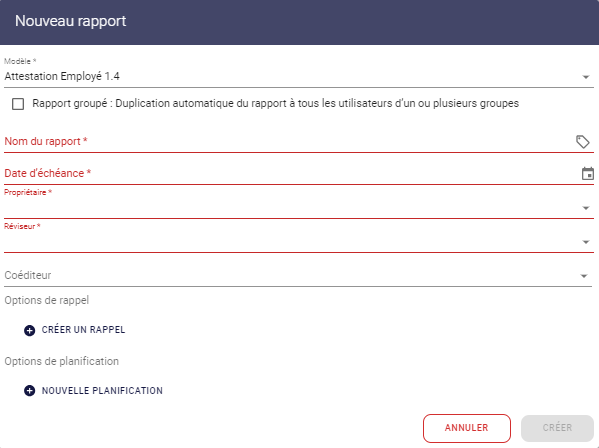Viewport: 599px width, 448px height.
Task: Click the Annuler button
Action: pos(466,428)
